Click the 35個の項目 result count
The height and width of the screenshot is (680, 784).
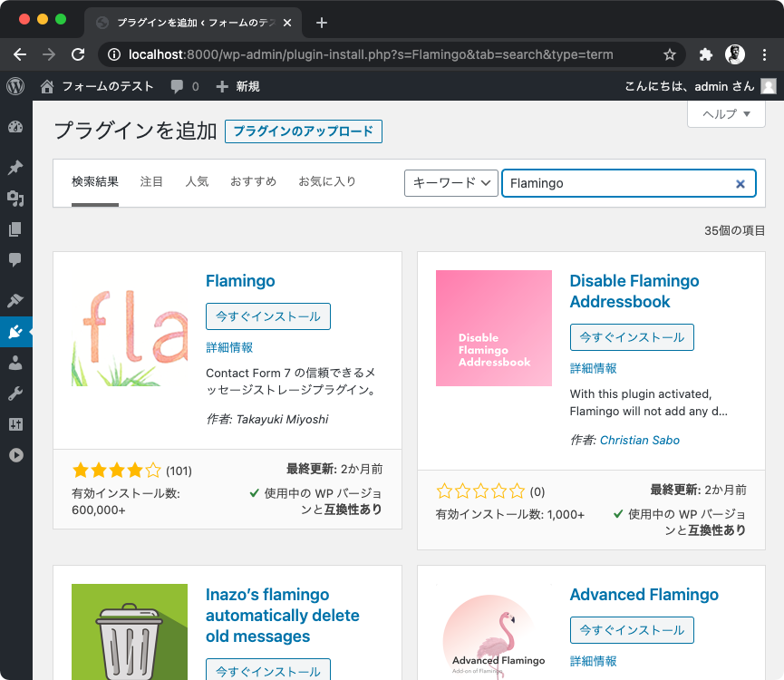click(734, 230)
